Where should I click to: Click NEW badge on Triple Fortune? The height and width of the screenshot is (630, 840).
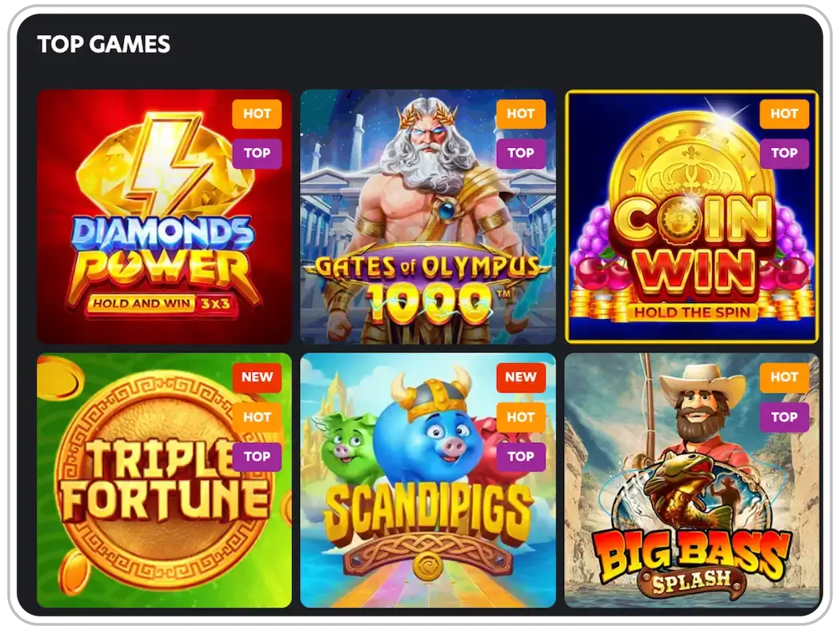tap(257, 377)
